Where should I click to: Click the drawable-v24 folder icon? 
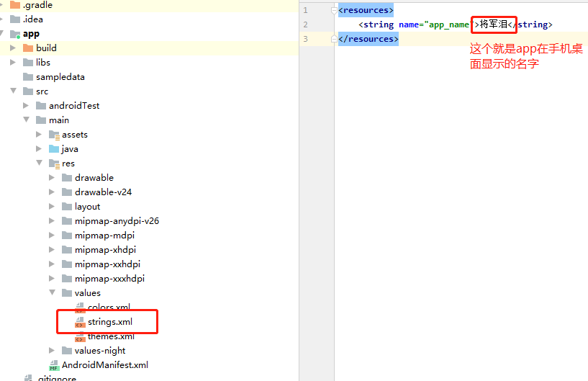[67, 192]
